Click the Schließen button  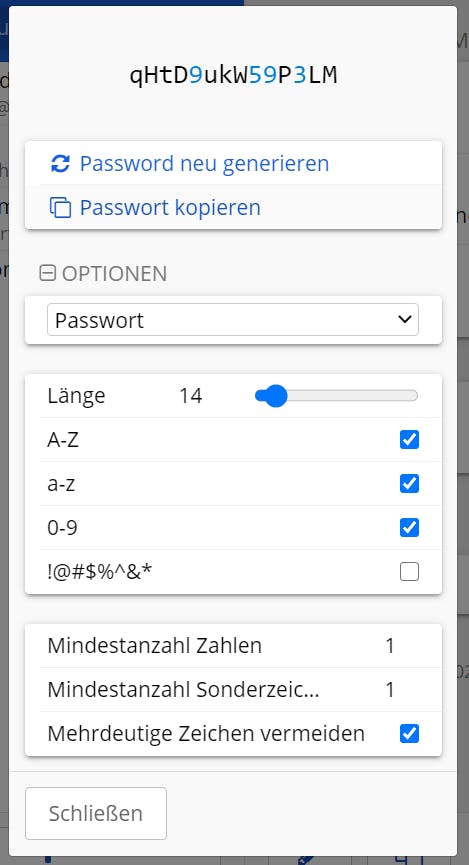click(96, 813)
